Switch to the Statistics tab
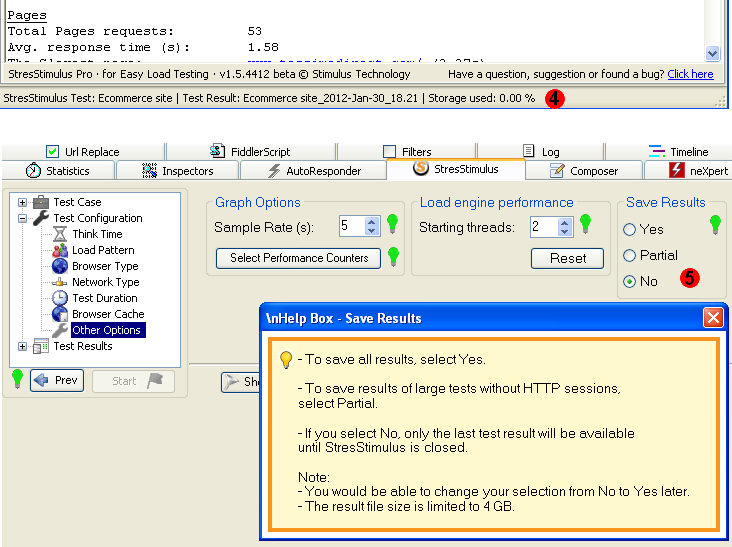The width and height of the screenshot is (732, 547). (x=58, y=171)
